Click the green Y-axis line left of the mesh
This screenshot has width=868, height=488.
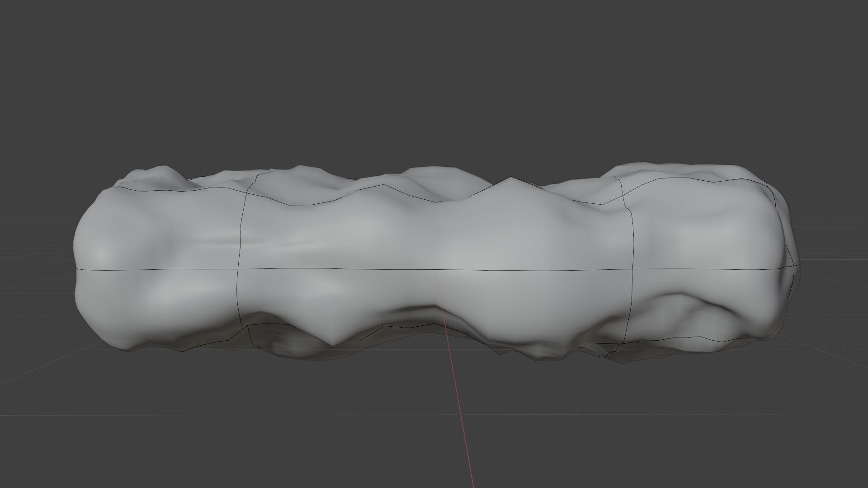36,259
